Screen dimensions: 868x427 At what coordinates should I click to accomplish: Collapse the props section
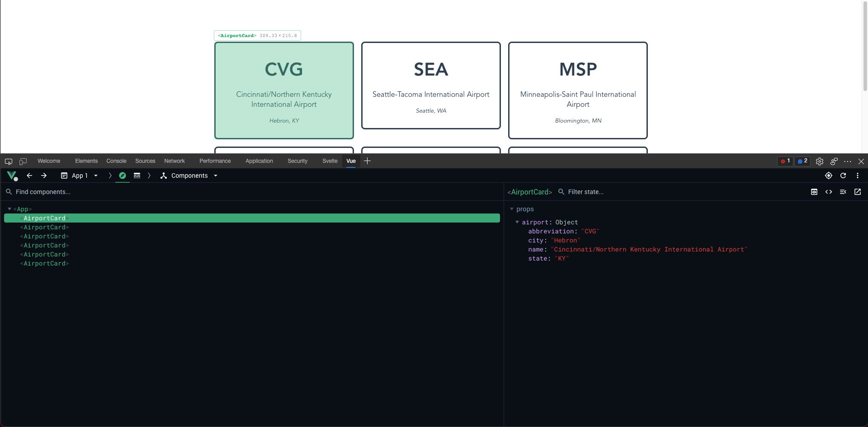[x=512, y=209]
